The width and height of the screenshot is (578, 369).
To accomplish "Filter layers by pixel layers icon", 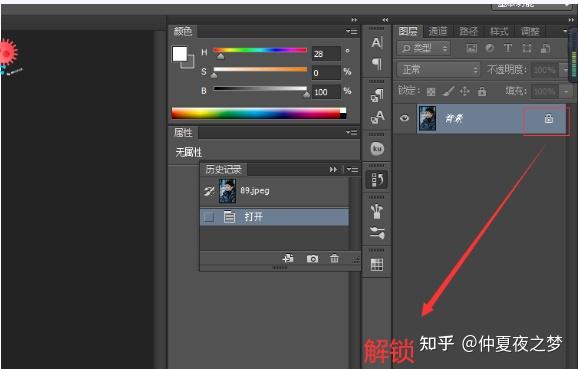I will point(471,48).
